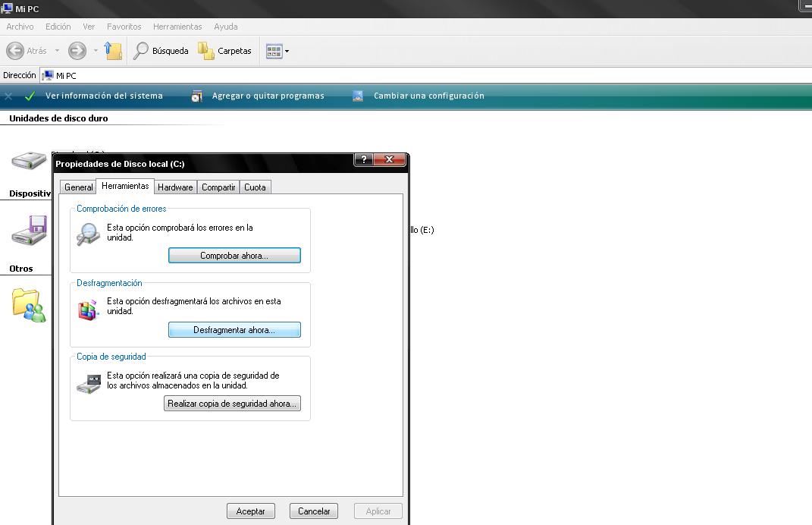Toggle the Carpetas folder pane
The width and height of the screenshot is (812, 525).
pos(224,51)
